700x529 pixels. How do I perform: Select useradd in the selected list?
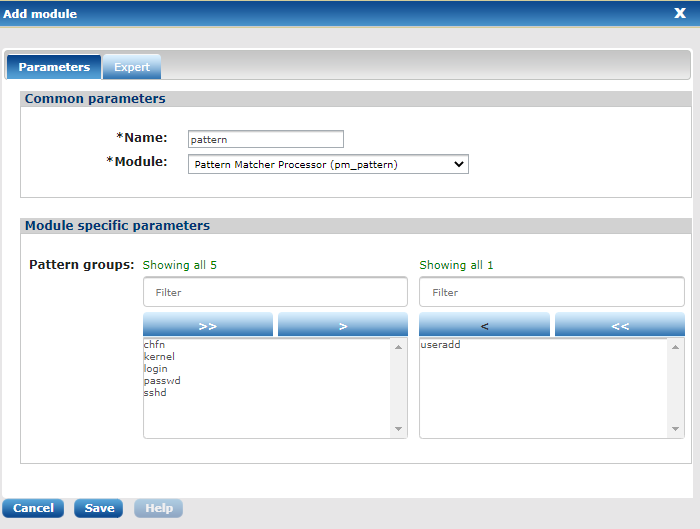[x=441, y=345]
